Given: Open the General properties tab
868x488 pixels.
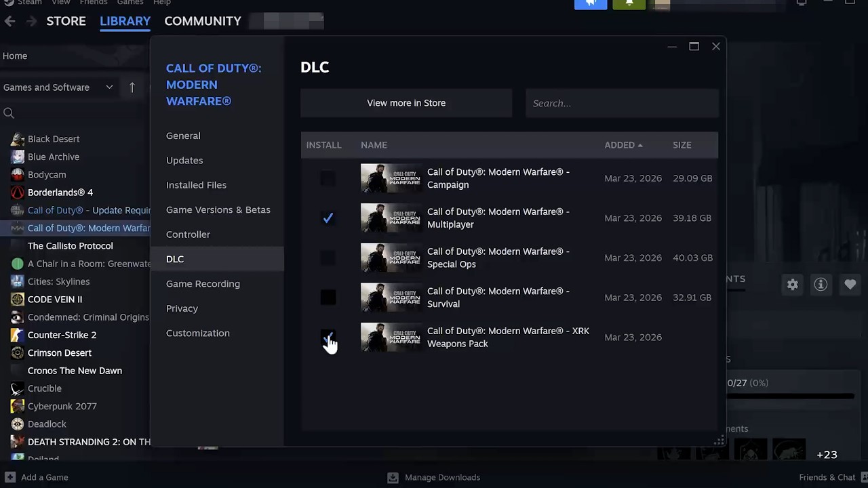Looking at the screenshot, I should 217,136.
